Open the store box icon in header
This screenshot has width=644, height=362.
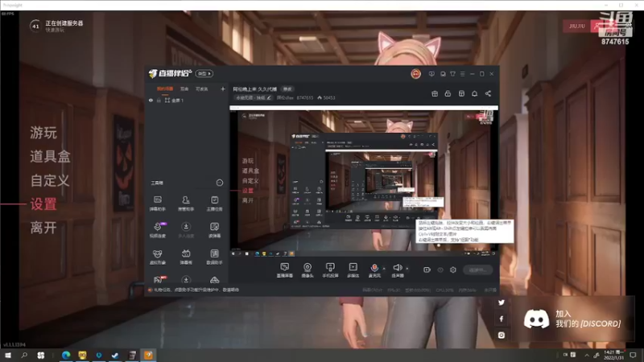pos(461,93)
